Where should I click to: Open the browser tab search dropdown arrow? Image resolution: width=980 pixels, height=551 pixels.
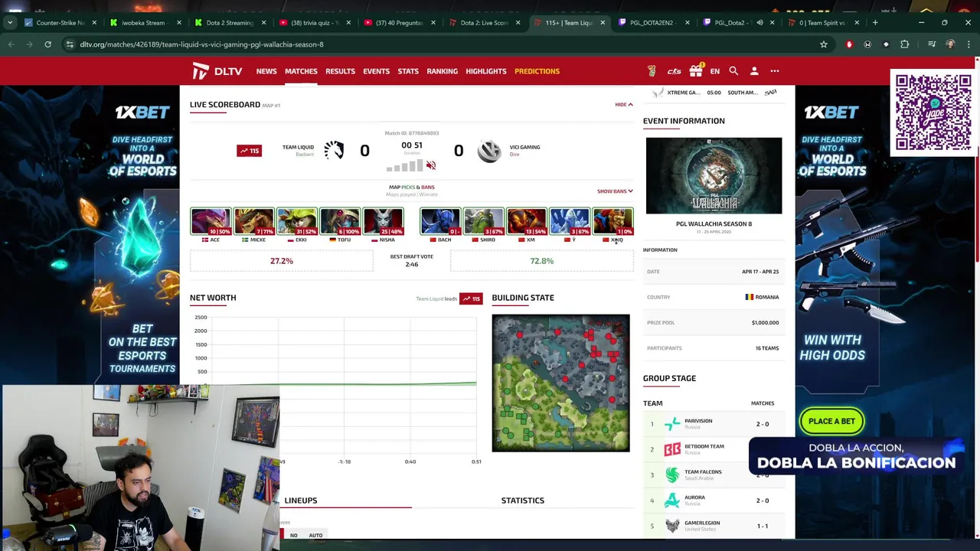tap(11, 22)
